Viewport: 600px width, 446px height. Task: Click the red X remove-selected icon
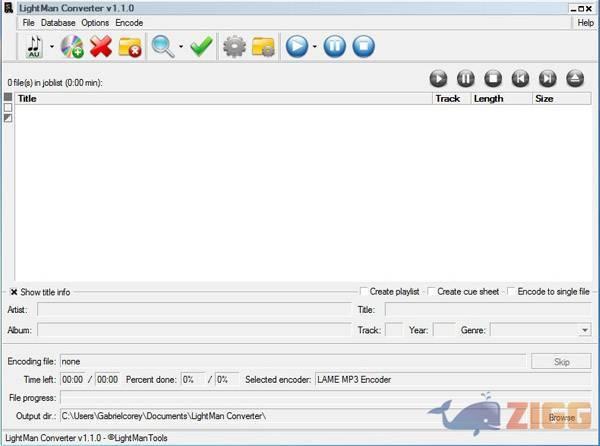pos(101,46)
